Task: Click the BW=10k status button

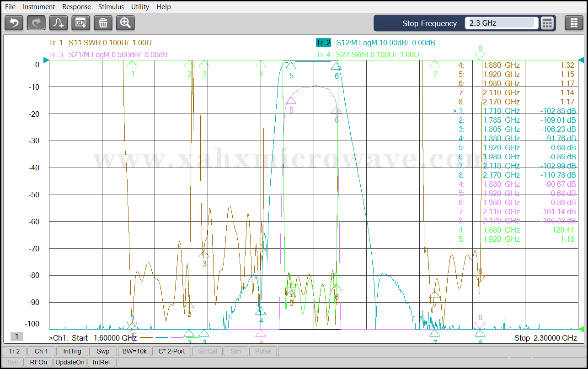Action: click(x=134, y=351)
